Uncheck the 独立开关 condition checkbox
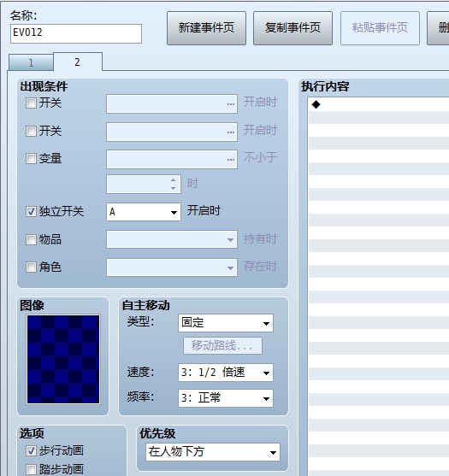This screenshot has height=476, width=449. point(31,212)
